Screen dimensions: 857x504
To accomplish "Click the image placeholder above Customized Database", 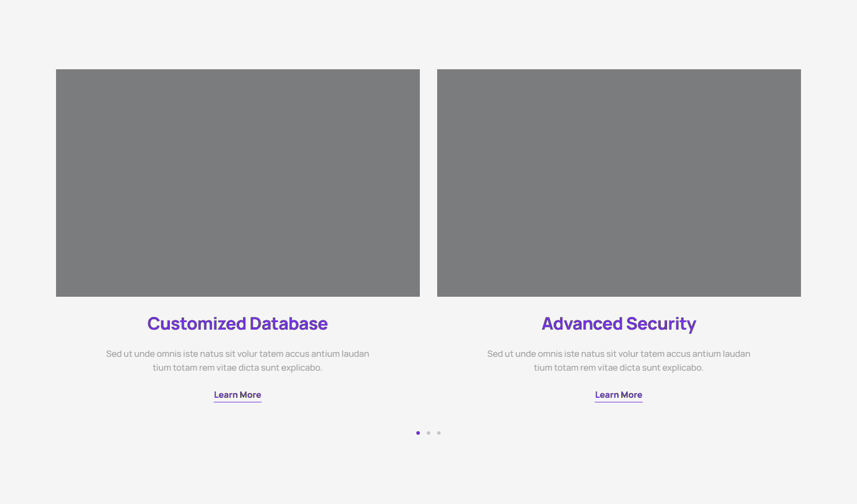I will pos(237,182).
